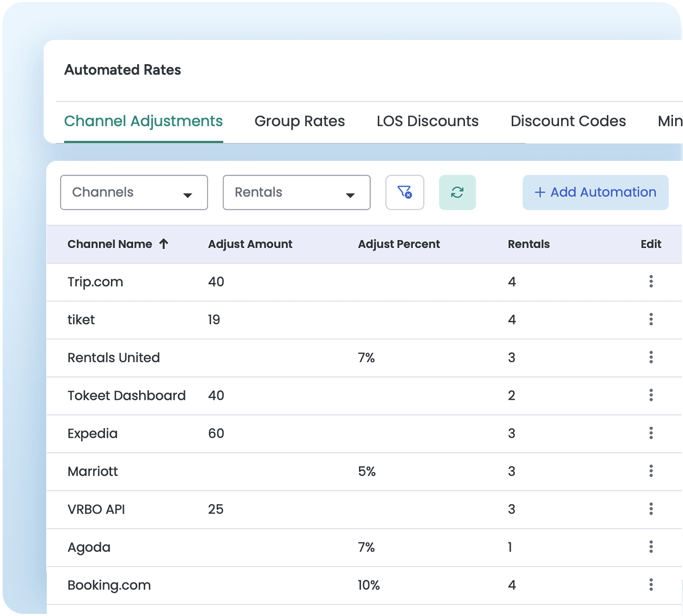Click tiket's adjust amount value 19

[x=214, y=320]
